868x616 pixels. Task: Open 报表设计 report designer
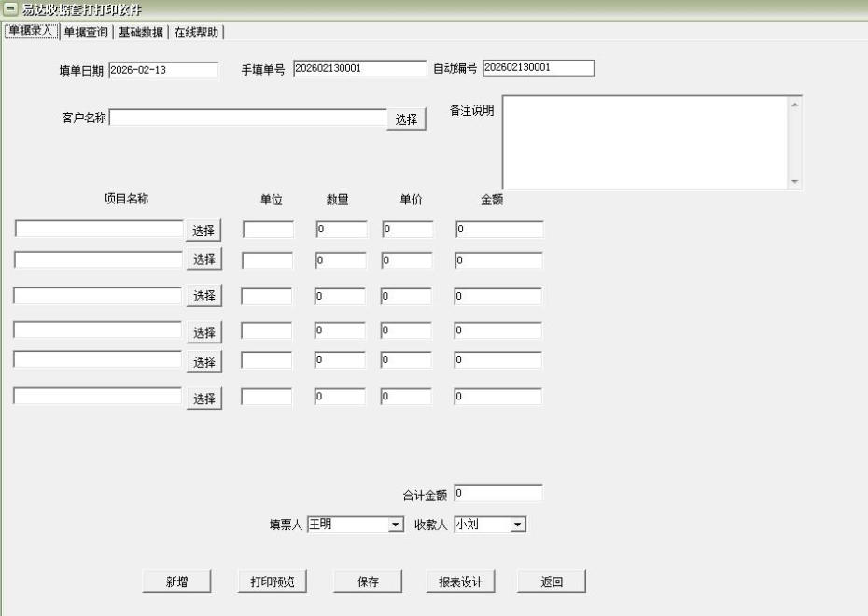(x=460, y=581)
